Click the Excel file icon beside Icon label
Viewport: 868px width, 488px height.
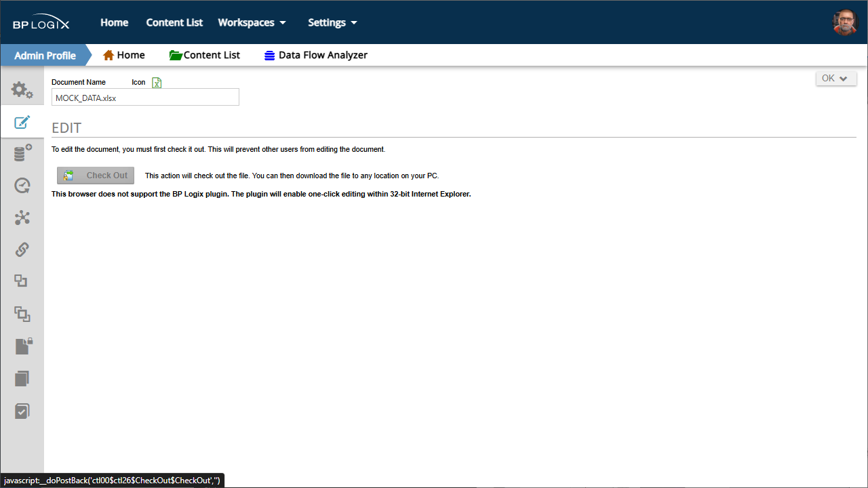[157, 83]
